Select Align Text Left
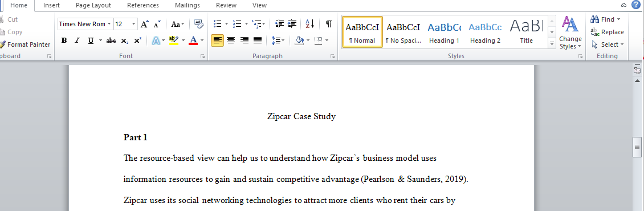This screenshot has height=211, width=644. [x=217, y=40]
